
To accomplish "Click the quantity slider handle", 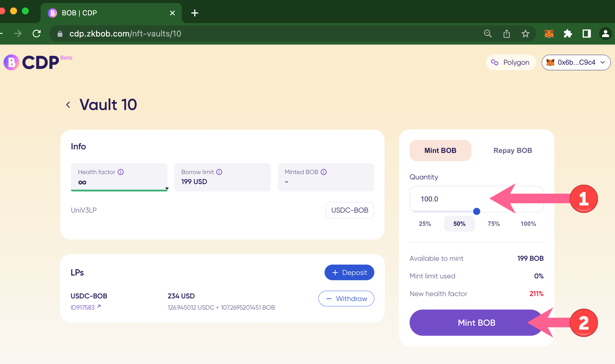I will coord(477,211).
